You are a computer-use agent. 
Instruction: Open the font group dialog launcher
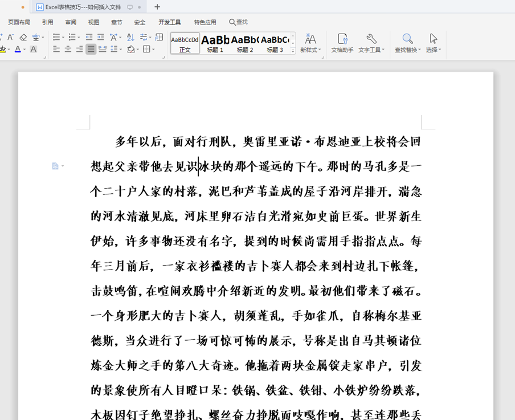coord(45,58)
